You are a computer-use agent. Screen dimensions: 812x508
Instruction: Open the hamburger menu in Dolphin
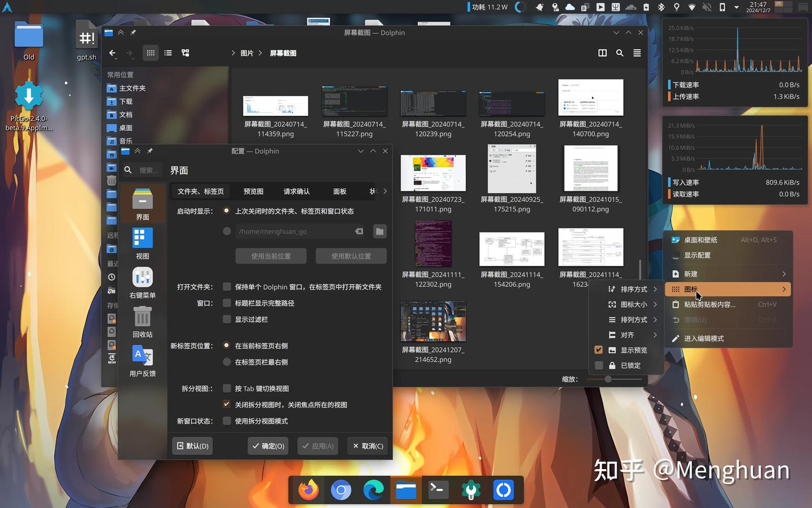[636, 52]
